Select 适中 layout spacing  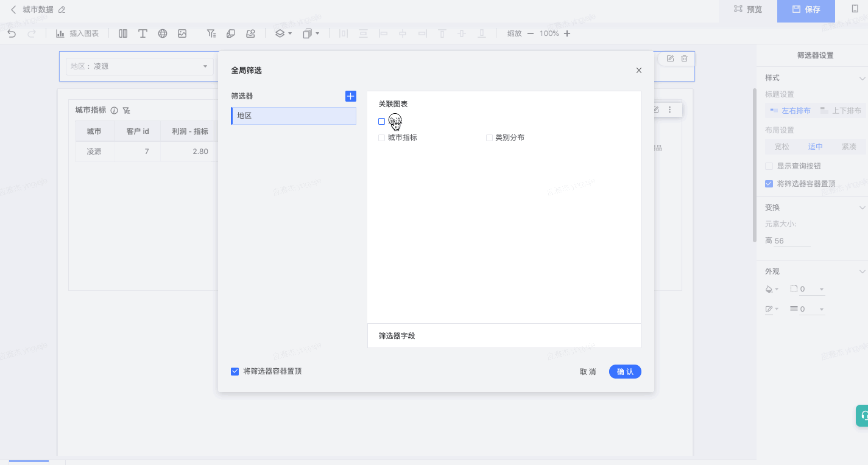pos(815,147)
